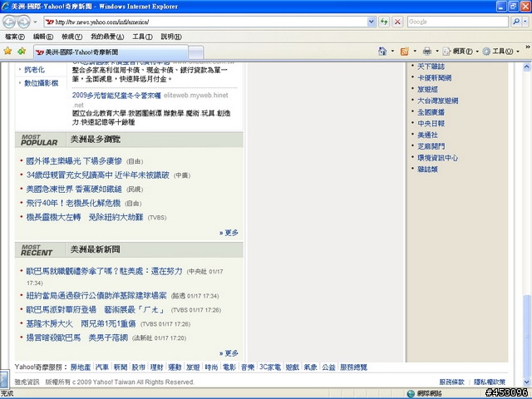The image size is (532, 399).
Task: Open the 服務條款 link
Action: tap(451, 382)
